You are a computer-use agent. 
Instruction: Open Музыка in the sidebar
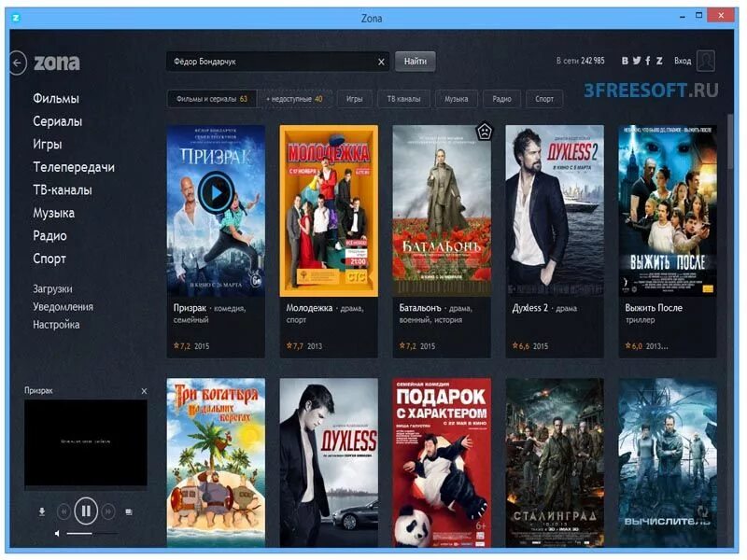(x=53, y=213)
